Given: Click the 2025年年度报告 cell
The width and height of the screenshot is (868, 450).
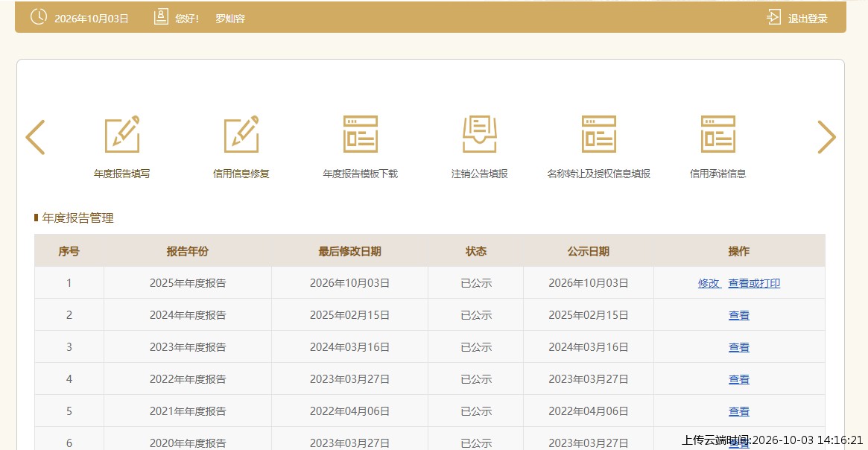Looking at the screenshot, I should [188, 283].
